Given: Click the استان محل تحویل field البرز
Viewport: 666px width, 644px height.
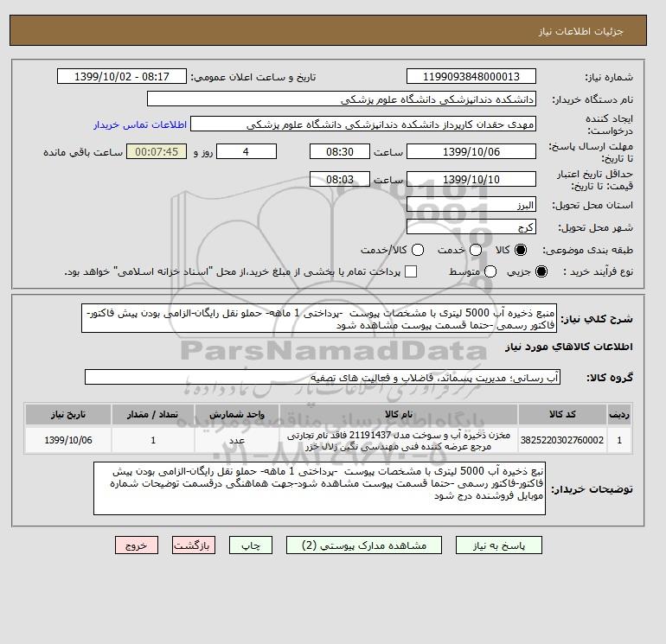Looking at the screenshot, I should point(471,205).
